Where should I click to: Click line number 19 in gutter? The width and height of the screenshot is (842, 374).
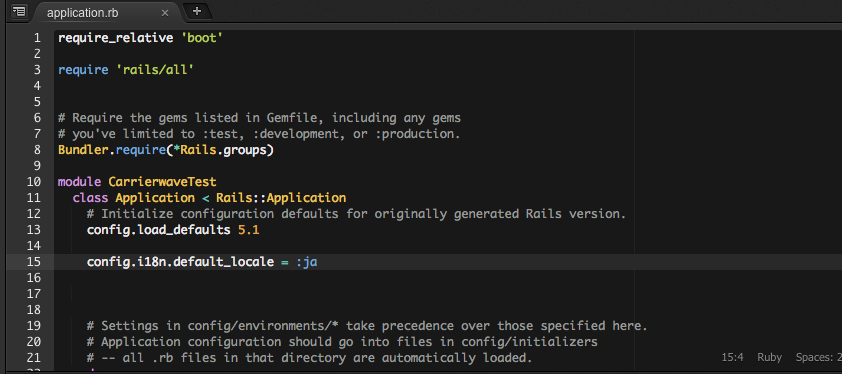tap(33, 326)
